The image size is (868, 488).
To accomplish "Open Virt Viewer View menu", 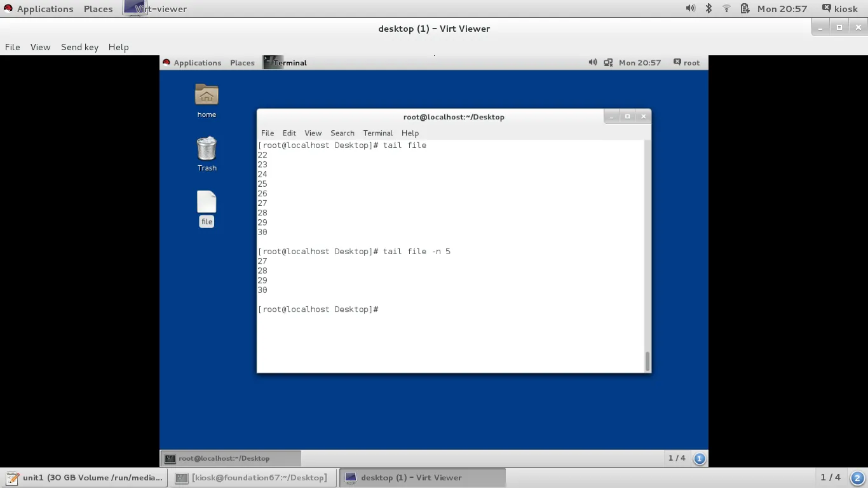I will click(40, 47).
